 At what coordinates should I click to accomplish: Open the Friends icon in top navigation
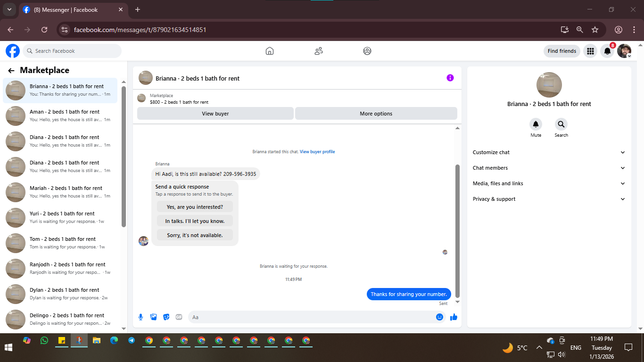pyautogui.click(x=319, y=51)
